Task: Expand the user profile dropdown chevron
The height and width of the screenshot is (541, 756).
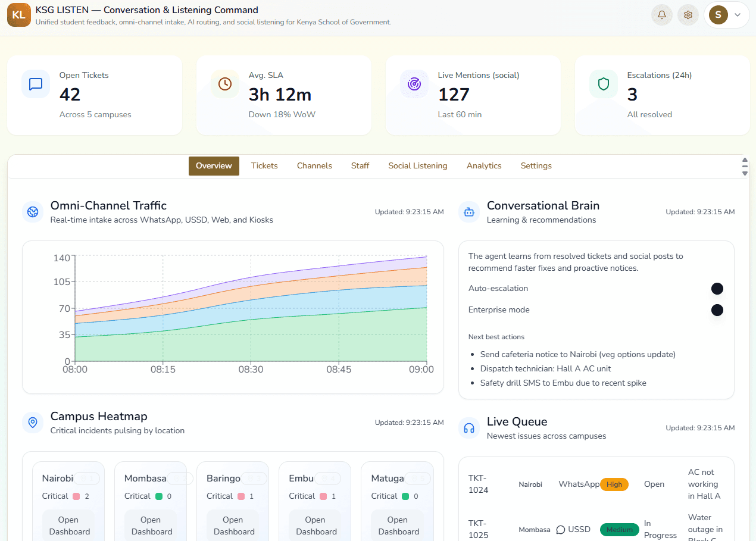Action: coord(738,15)
